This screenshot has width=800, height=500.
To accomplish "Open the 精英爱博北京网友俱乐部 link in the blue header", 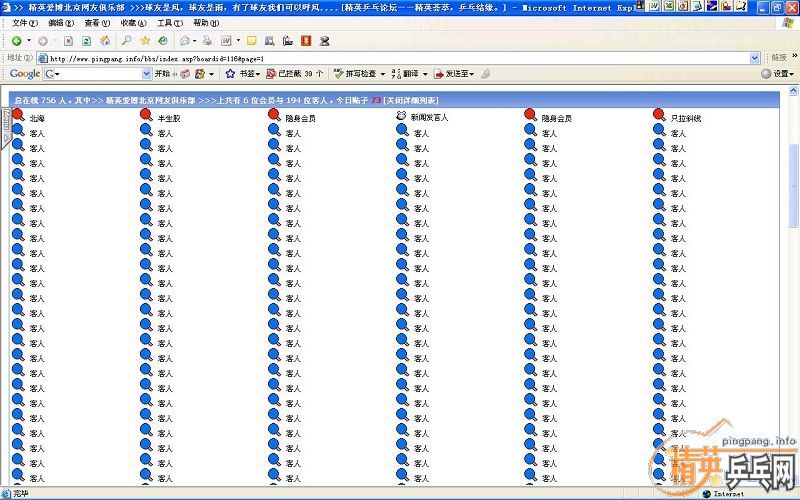I will pos(151,101).
